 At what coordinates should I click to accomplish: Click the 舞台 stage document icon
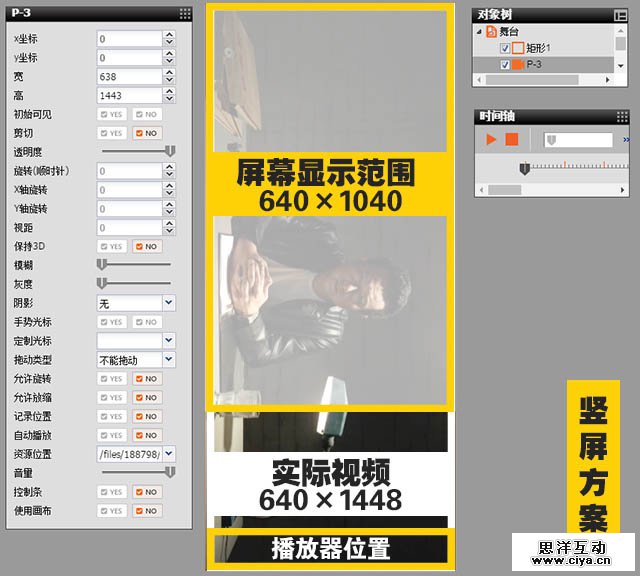click(x=491, y=32)
